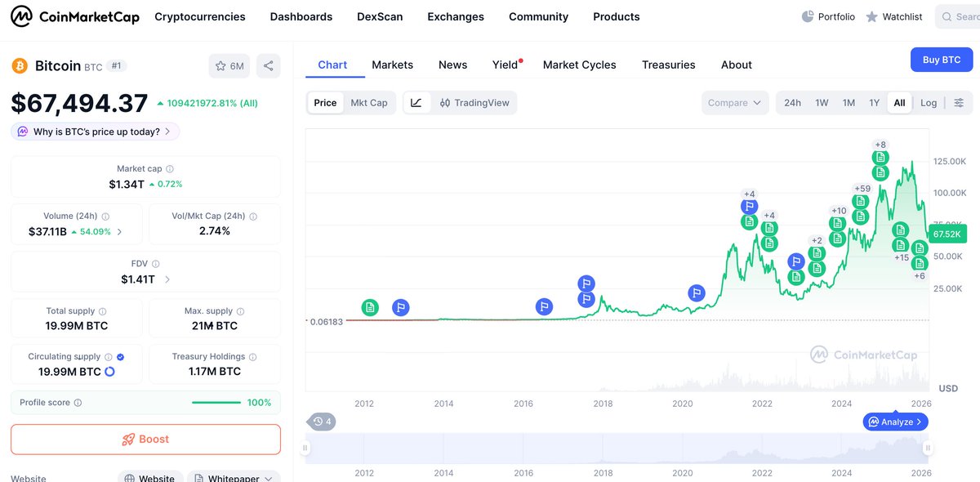
Task: Grab the left handle of range selector
Action: (x=306, y=448)
